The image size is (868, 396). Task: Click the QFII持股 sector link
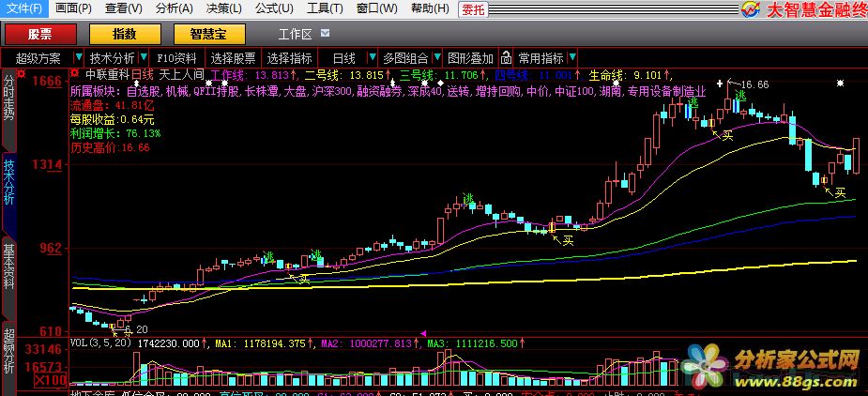coord(217,91)
